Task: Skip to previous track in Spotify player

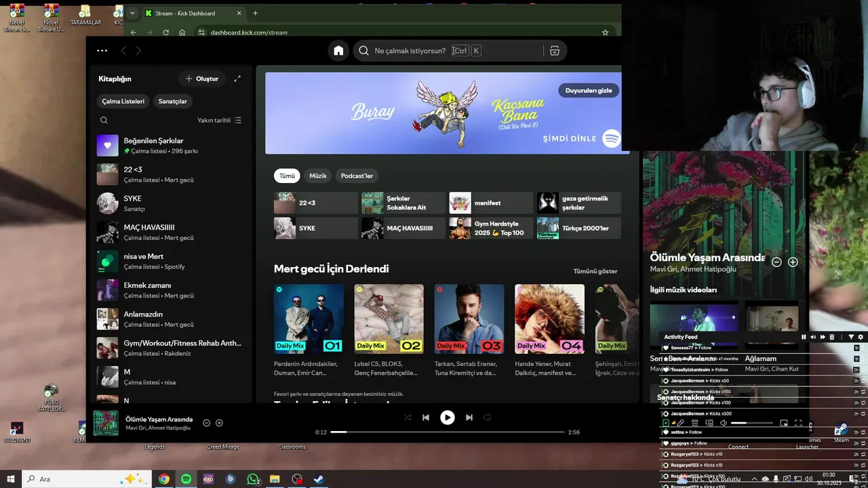Action: pos(426,418)
